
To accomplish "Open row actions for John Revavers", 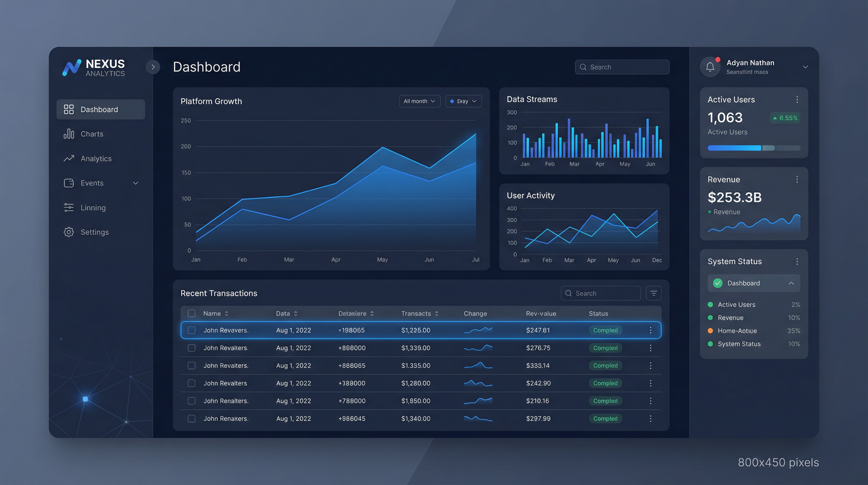I will click(x=650, y=330).
